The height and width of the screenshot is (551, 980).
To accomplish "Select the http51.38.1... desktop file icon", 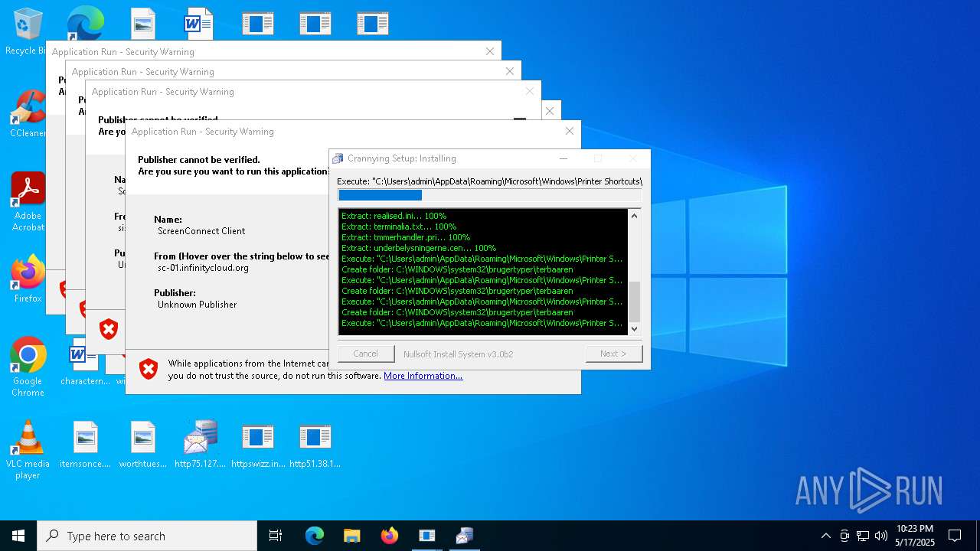I will [315, 444].
